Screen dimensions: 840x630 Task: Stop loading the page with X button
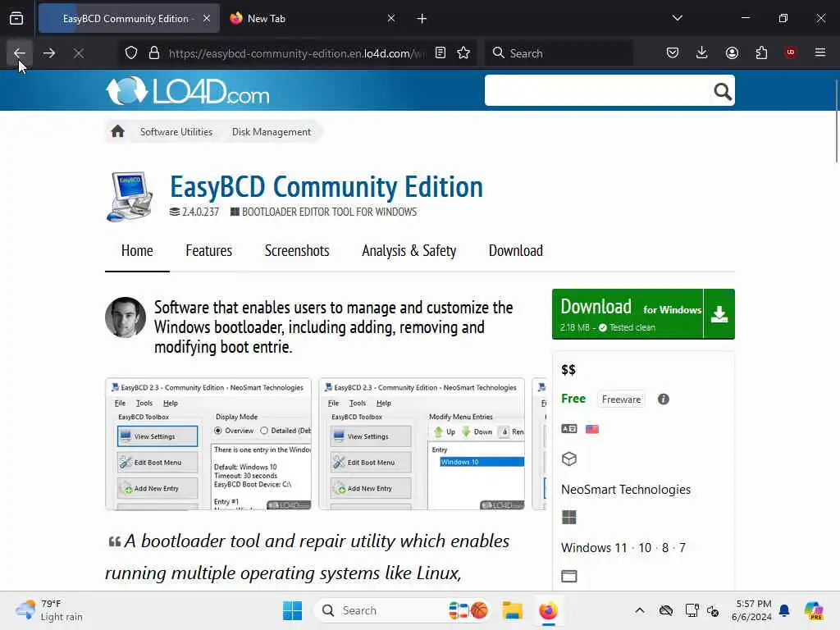pyautogui.click(x=79, y=53)
